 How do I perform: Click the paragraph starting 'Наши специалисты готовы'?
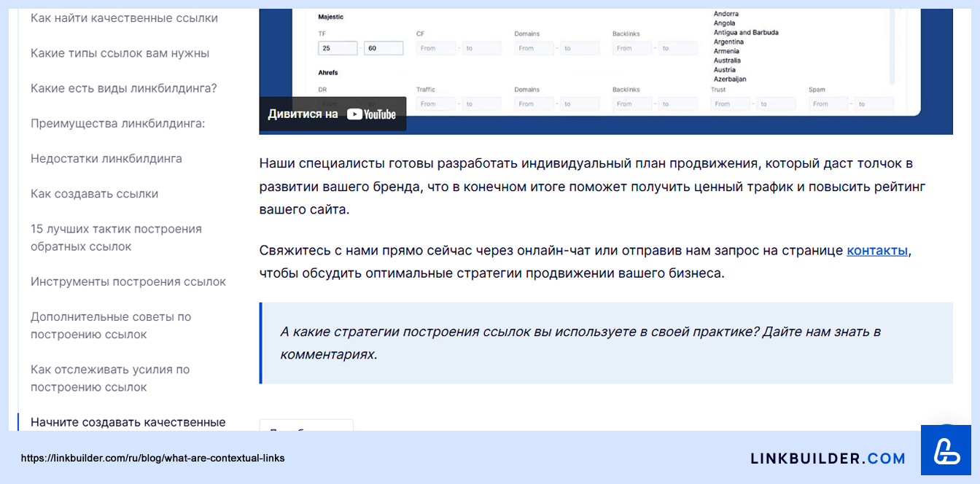pos(592,187)
